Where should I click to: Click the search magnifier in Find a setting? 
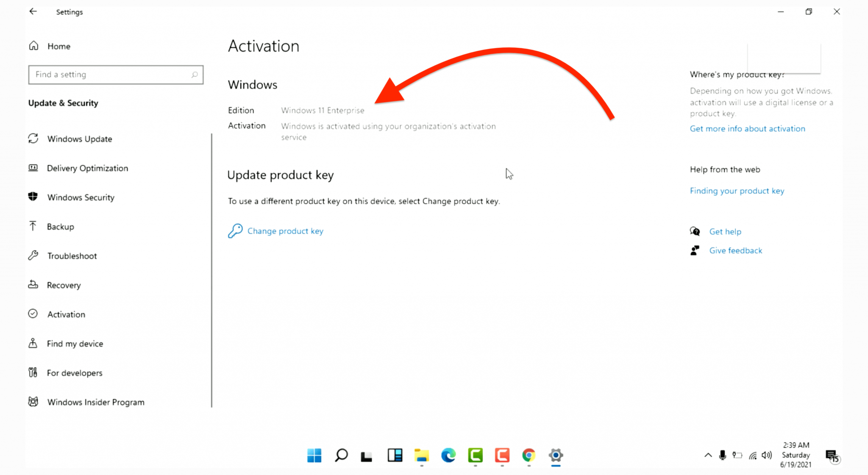pos(194,75)
